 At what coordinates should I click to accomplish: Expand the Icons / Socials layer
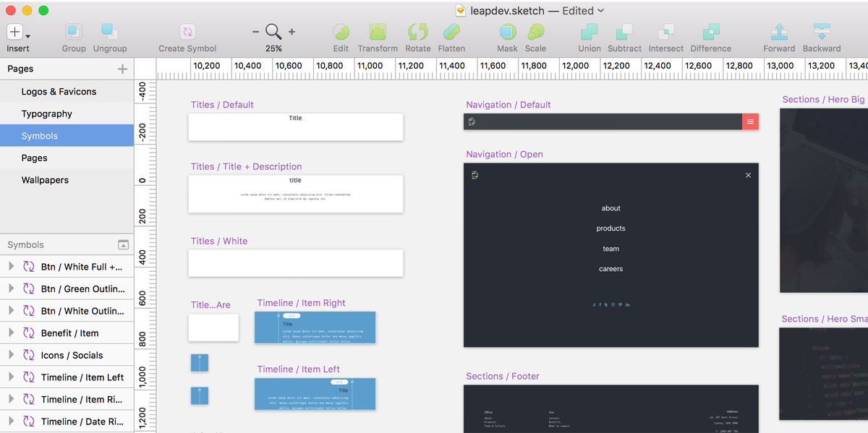[11, 355]
